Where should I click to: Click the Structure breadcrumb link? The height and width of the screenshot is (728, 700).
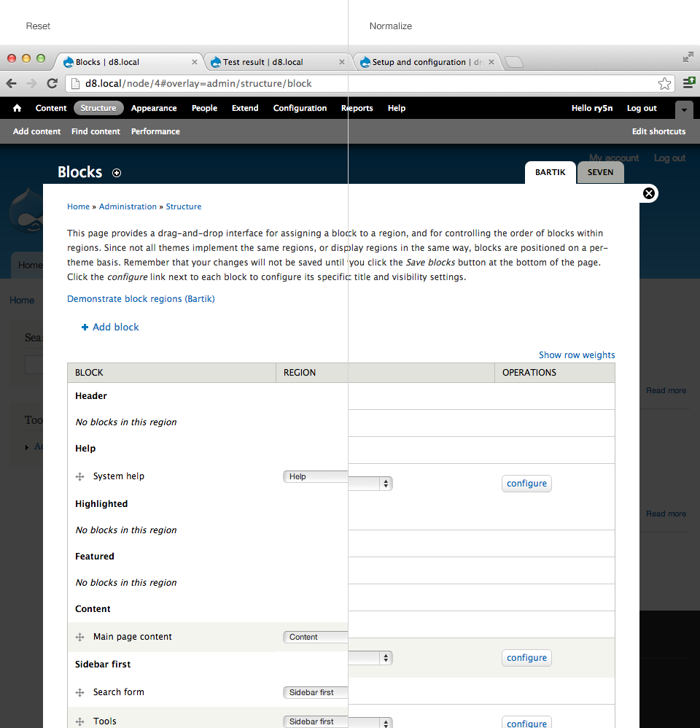183,206
